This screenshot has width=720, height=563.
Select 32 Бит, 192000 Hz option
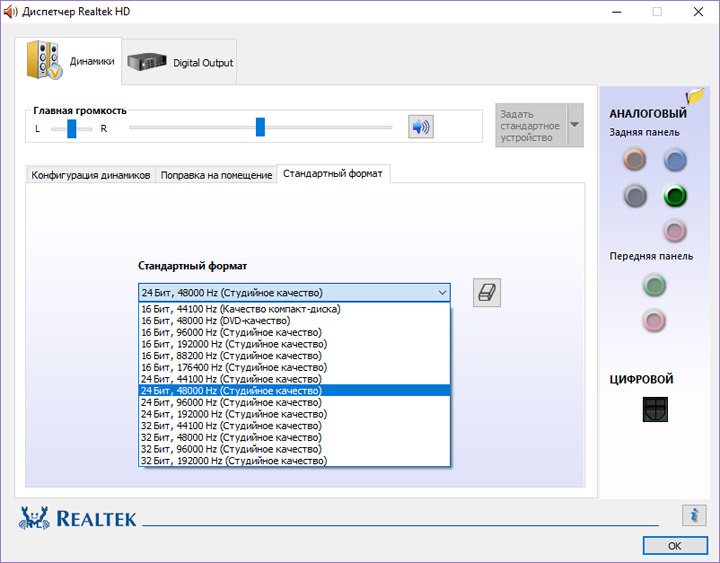click(x=294, y=461)
